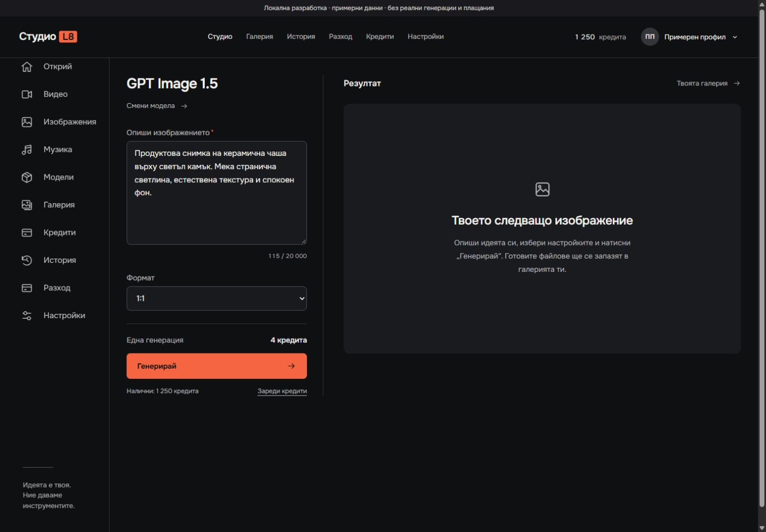This screenshot has height=532, width=766.
Task: Open the Формат dropdown showing 1:1
Action: point(217,298)
